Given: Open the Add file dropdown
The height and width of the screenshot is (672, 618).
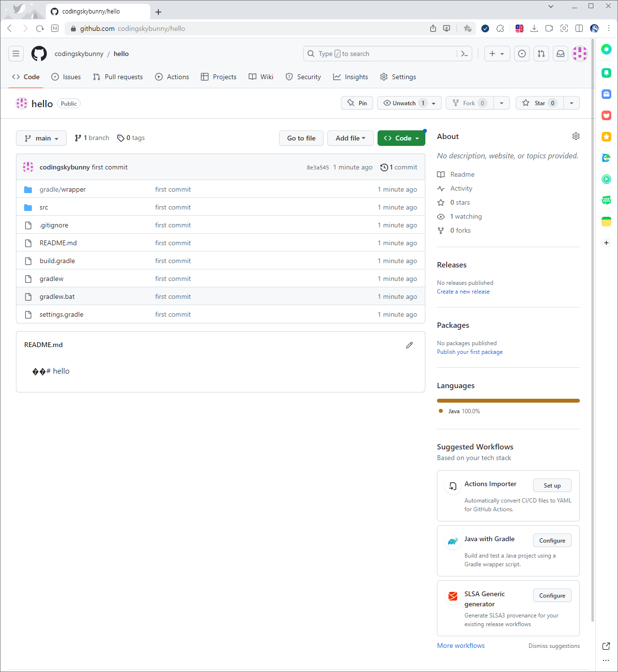Looking at the screenshot, I should [x=350, y=138].
